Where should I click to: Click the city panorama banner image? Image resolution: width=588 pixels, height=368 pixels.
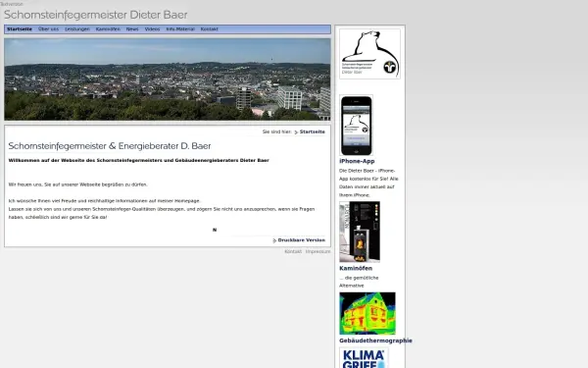(168, 79)
